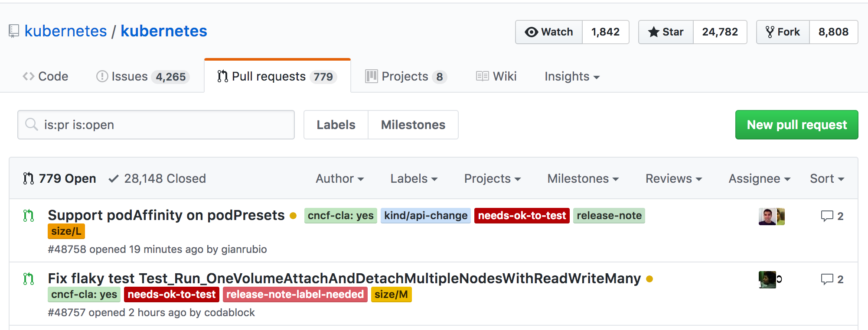Click needs-ok-to-test label on PR #48758
868x330 pixels.
pos(522,216)
